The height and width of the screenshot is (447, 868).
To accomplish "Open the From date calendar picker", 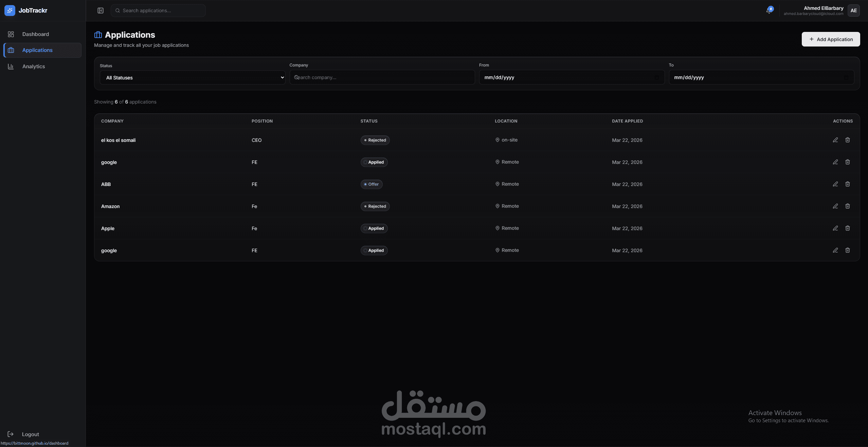I will [656, 77].
